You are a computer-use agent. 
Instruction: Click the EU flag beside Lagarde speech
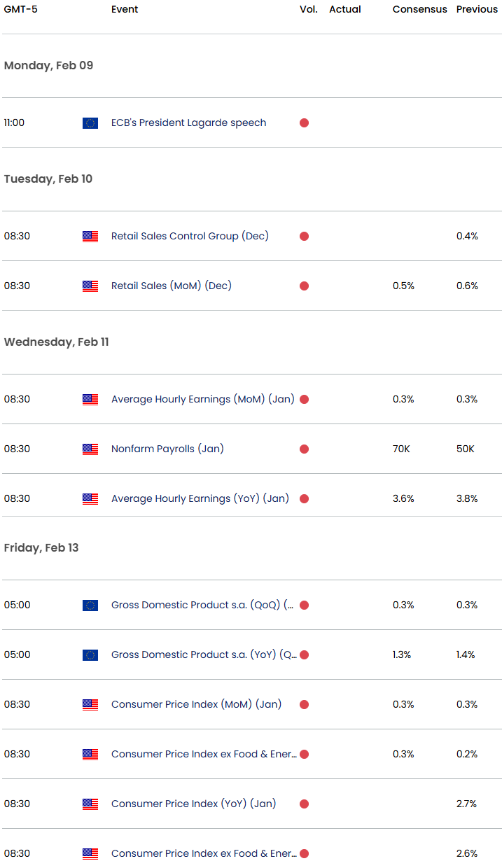(x=90, y=123)
